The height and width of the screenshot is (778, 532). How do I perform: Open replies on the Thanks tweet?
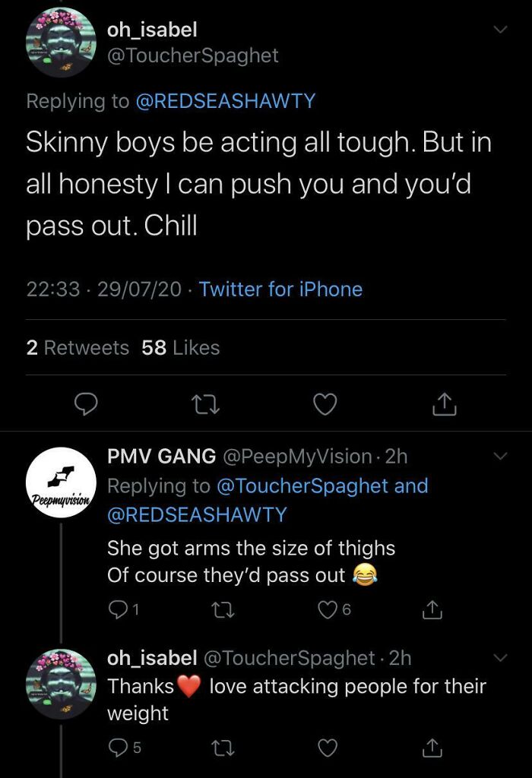pyautogui.click(x=124, y=748)
